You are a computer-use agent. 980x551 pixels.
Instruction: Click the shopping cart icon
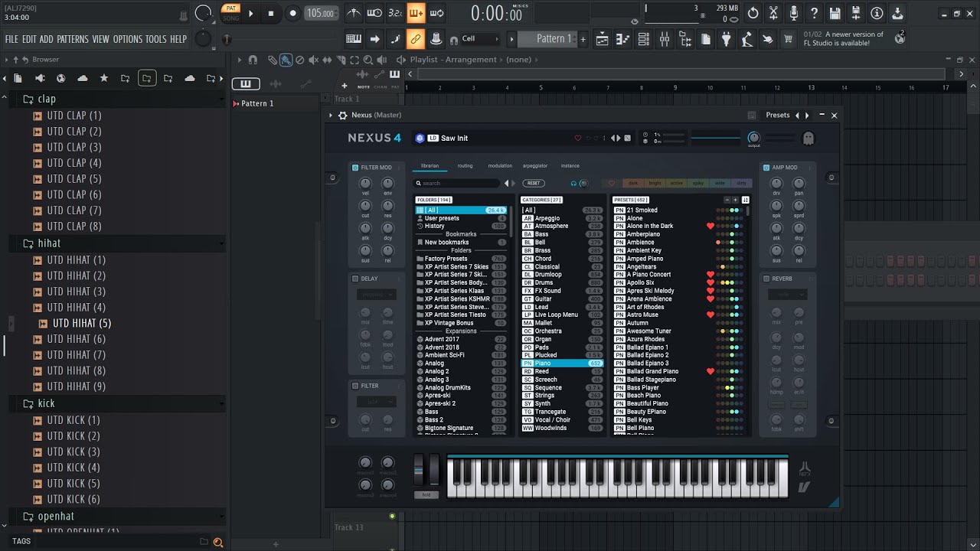(789, 39)
